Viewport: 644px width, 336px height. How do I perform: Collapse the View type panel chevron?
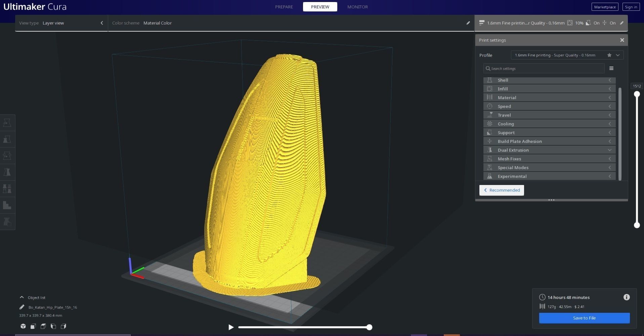[102, 23]
